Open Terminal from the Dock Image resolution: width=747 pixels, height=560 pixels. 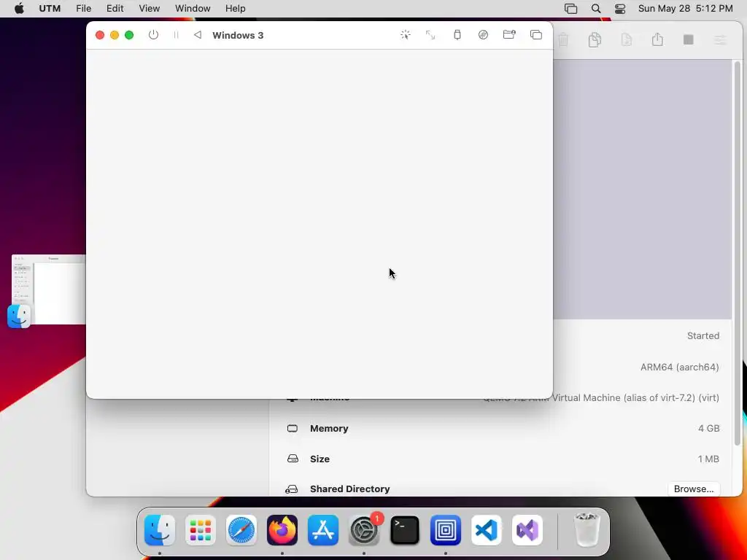tap(405, 530)
